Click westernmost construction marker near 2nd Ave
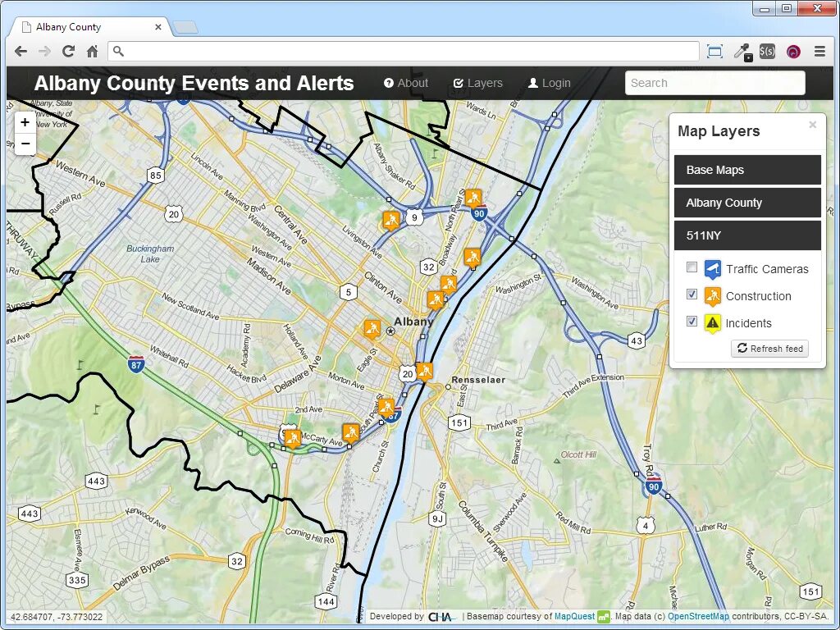Viewport: 840px width, 630px height. (292, 438)
